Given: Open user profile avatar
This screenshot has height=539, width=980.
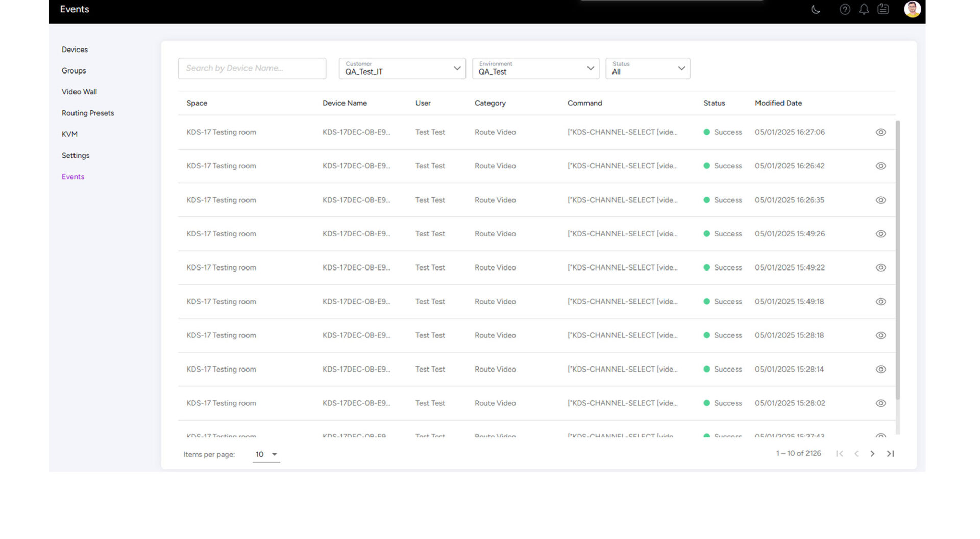Looking at the screenshot, I should (912, 9).
